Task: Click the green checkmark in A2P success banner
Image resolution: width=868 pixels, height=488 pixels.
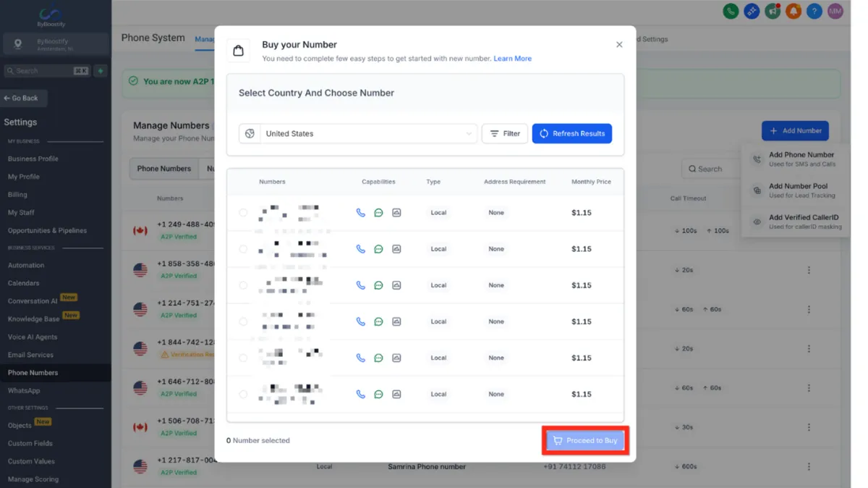Action: [x=133, y=81]
